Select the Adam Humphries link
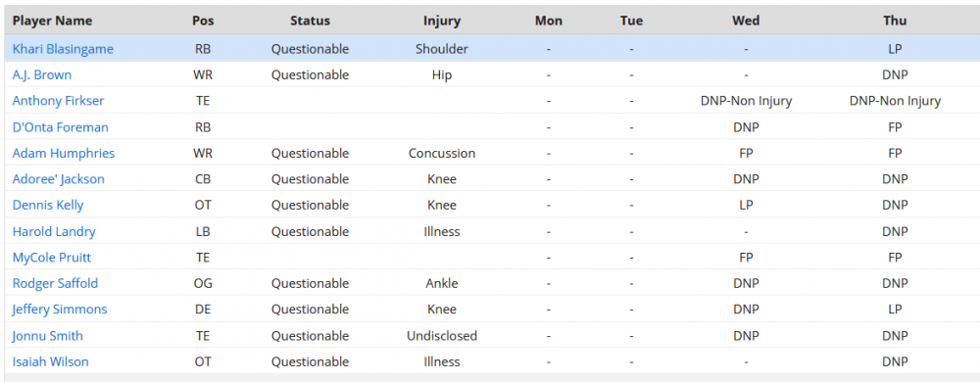Viewport: 980px width, 382px height. (x=64, y=153)
